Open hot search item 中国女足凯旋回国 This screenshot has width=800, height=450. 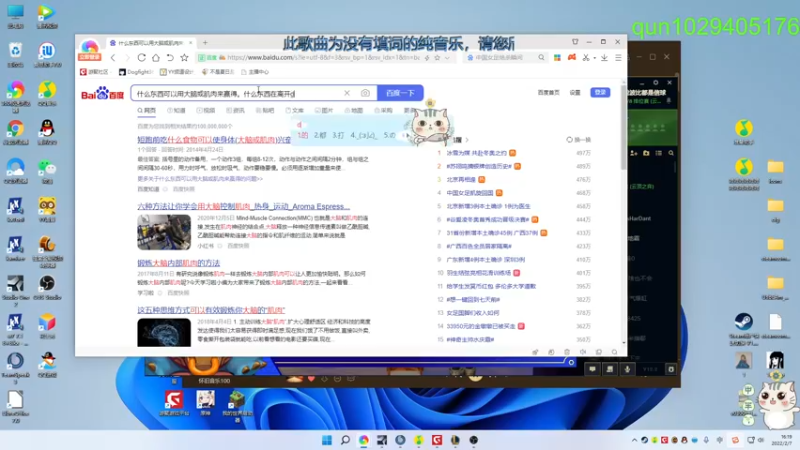click(470, 193)
